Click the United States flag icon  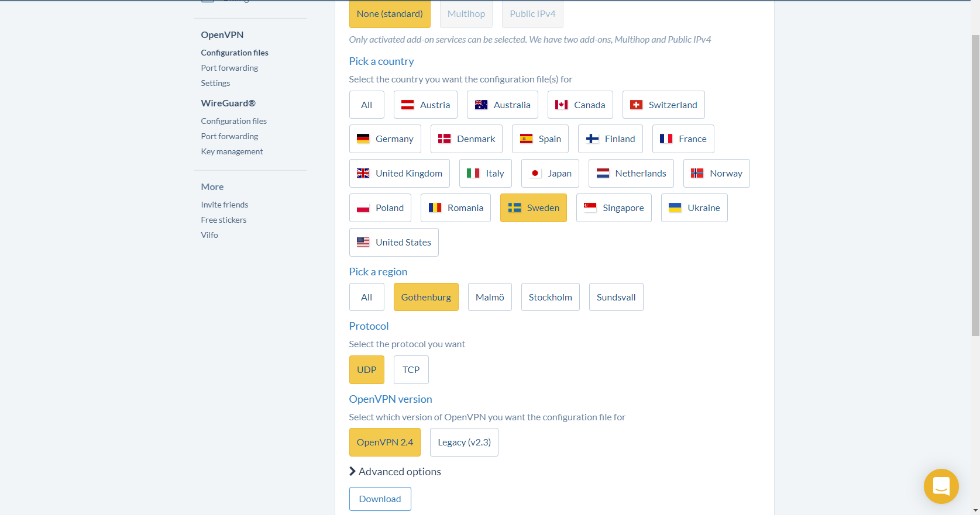pos(363,242)
